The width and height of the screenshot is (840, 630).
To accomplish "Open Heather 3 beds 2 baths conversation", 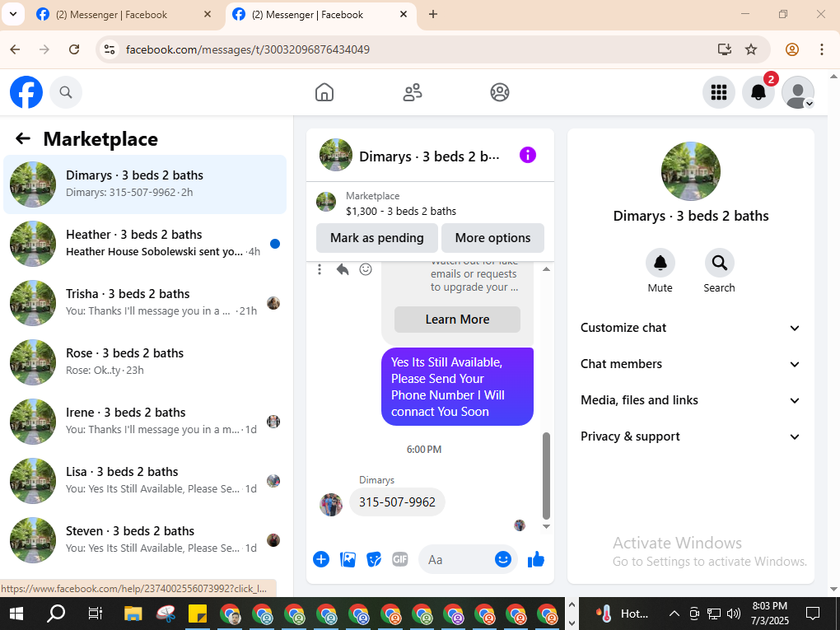I will pyautogui.click(x=145, y=244).
